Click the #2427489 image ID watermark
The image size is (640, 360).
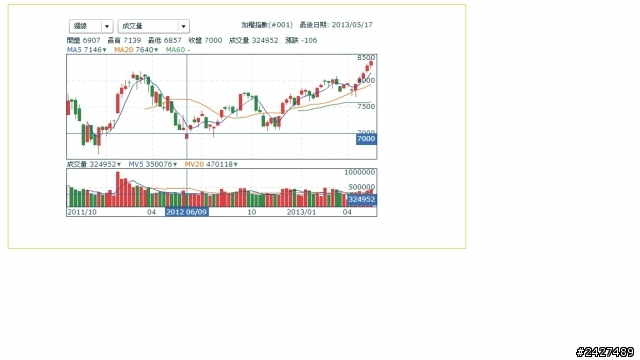click(x=605, y=352)
